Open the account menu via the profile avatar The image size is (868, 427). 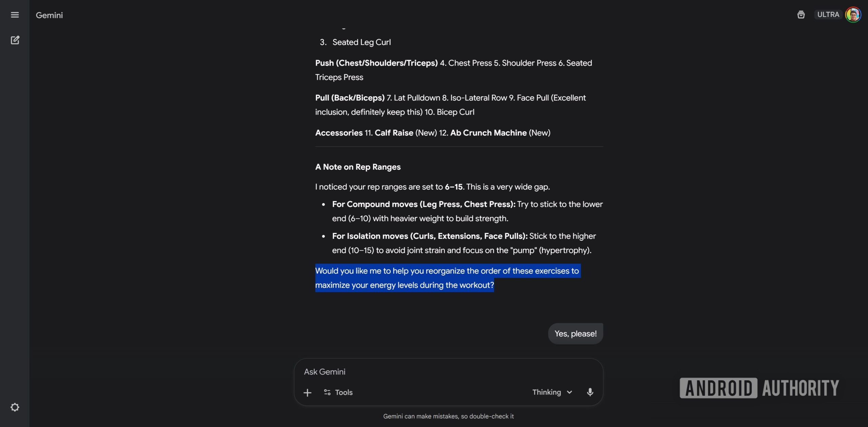pyautogui.click(x=854, y=14)
